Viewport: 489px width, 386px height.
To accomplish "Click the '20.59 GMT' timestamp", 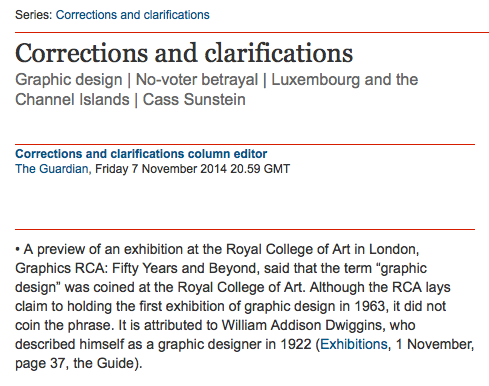I will click(x=260, y=169).
